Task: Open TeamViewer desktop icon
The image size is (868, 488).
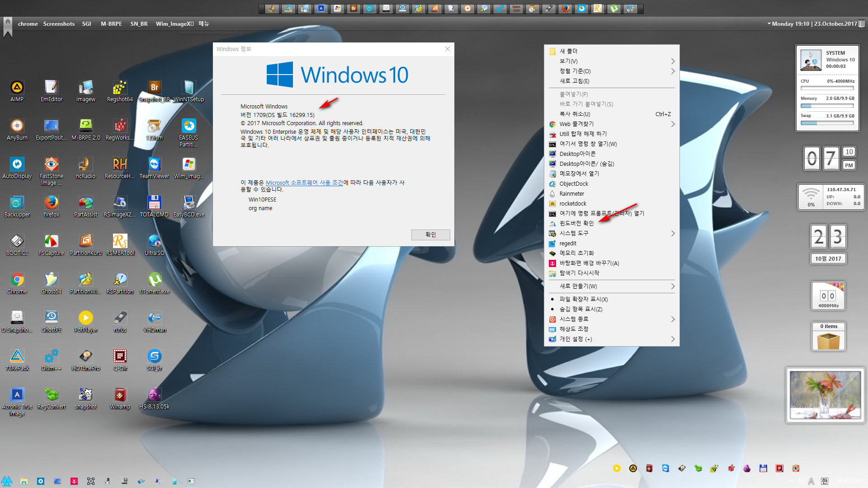Action: point(154,168)
